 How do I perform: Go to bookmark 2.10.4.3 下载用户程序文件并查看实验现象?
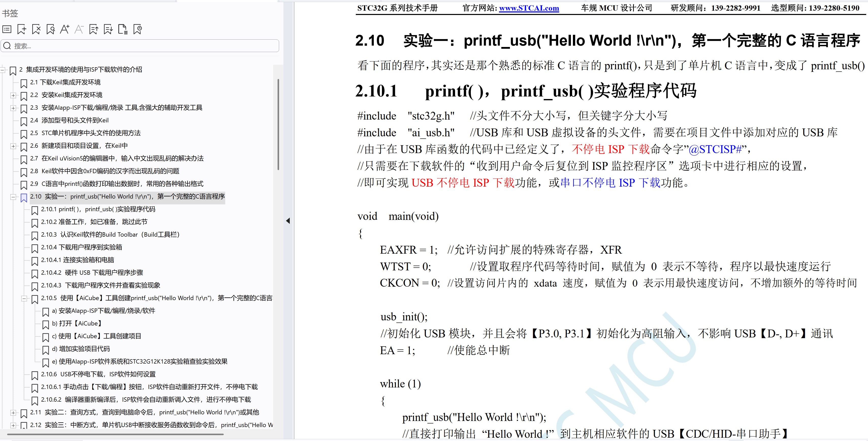pos(100,285)
